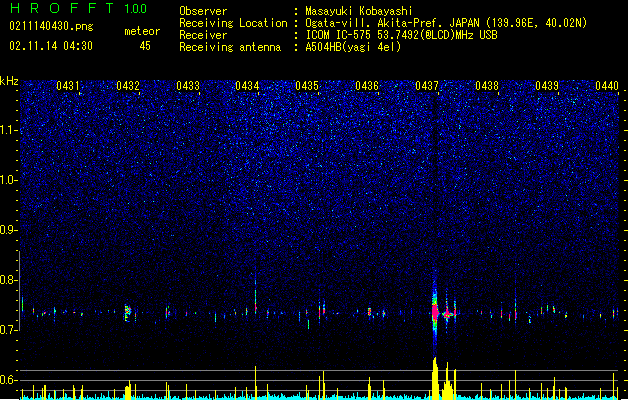Click the 0.7 kHz axis label

(x=9, y=330)
